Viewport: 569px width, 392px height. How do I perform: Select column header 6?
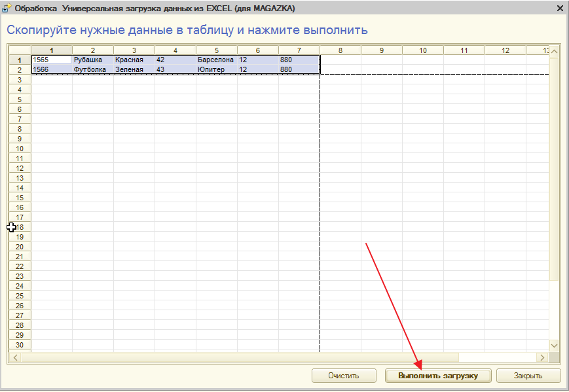click(258, 50)
